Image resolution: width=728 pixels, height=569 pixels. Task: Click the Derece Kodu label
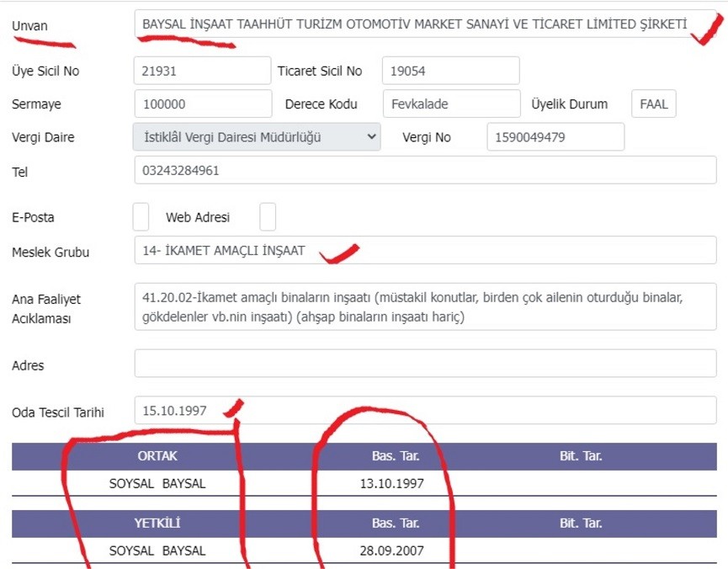click(321, 104)
